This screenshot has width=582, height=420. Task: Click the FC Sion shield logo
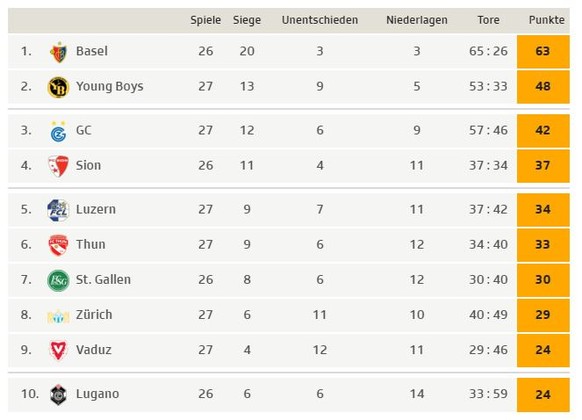pos(59,166)
